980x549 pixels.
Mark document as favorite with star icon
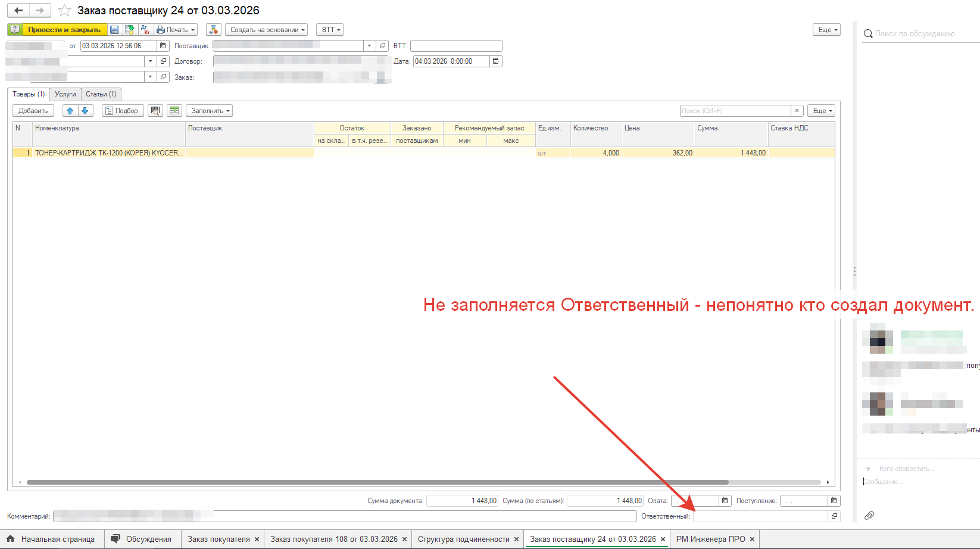point(64,11)
